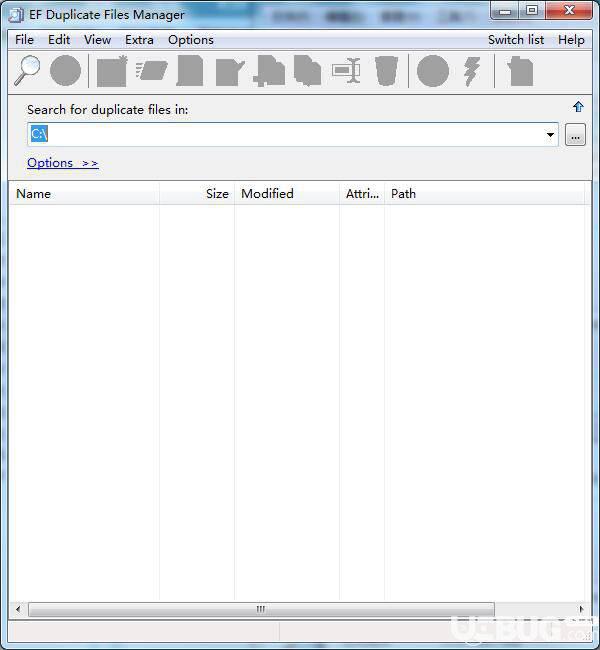Click the rename text-cursor toolbar icon
The height and width of the screenshot is (650, 600).
347,70
